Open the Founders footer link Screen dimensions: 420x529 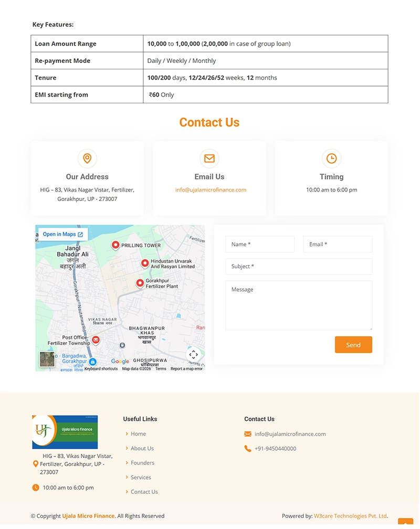pyautogui.click(x=142, y=463)
